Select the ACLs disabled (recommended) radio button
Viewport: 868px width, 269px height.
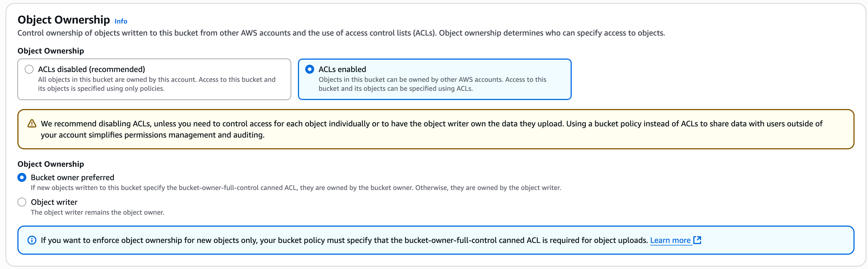pos(29,69)
